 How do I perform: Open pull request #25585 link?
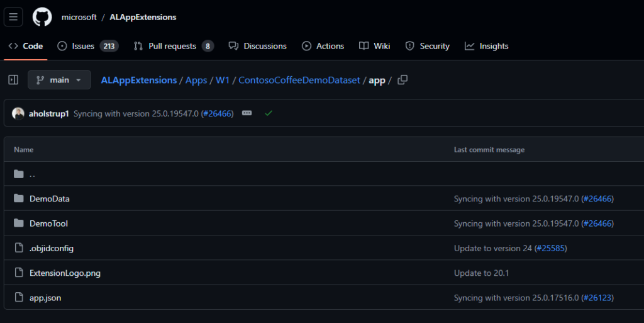pos(551,248)
